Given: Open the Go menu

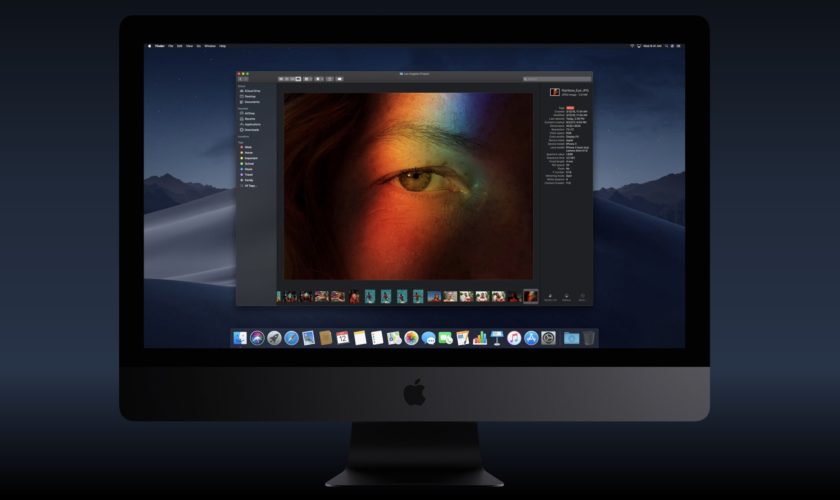Looking at the screenshot, I should (x=198, y=46).
